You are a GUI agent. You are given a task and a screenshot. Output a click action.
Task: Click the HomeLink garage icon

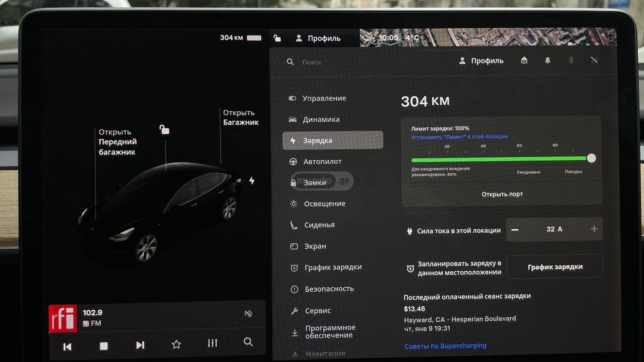point(524,60)
